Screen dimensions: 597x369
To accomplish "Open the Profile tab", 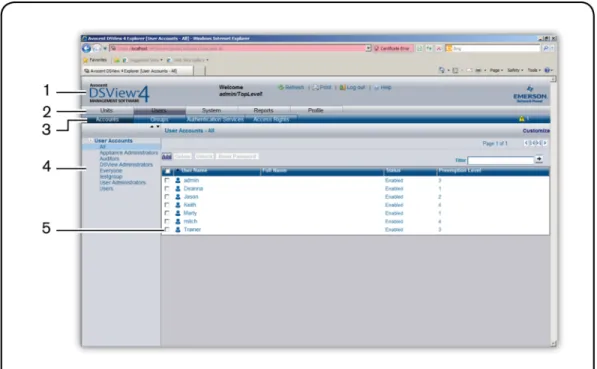I will click(x=316, y=110).
